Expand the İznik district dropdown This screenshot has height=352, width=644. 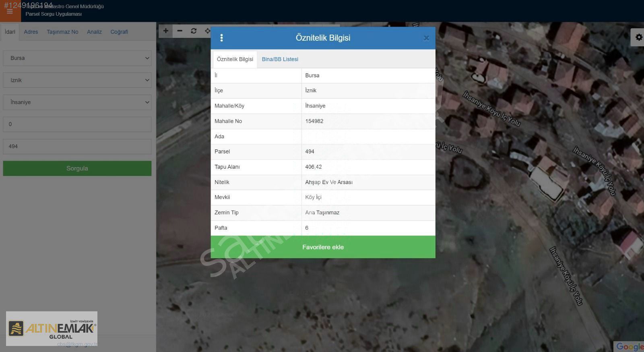pyautogui.click(x=77, y=80)
